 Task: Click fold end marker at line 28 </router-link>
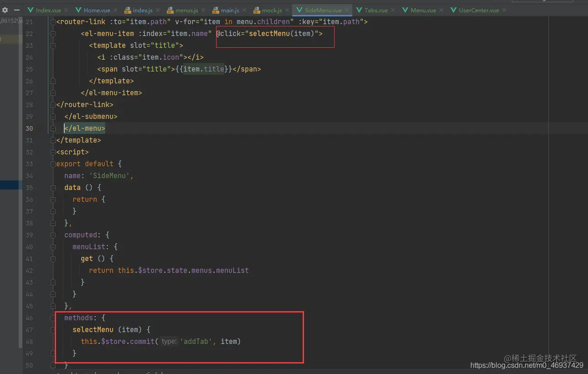point(53,104)
